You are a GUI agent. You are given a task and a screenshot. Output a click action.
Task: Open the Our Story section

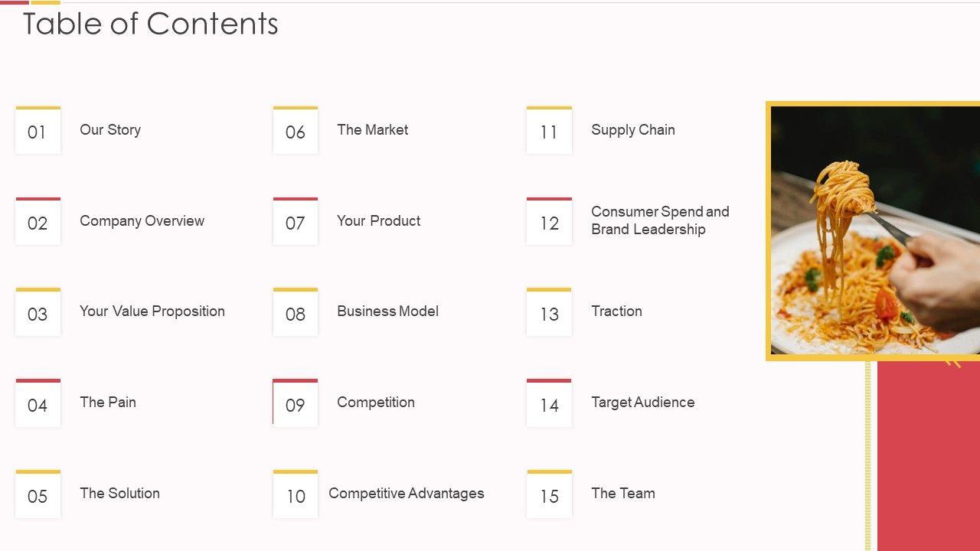[x=110, y=130]
